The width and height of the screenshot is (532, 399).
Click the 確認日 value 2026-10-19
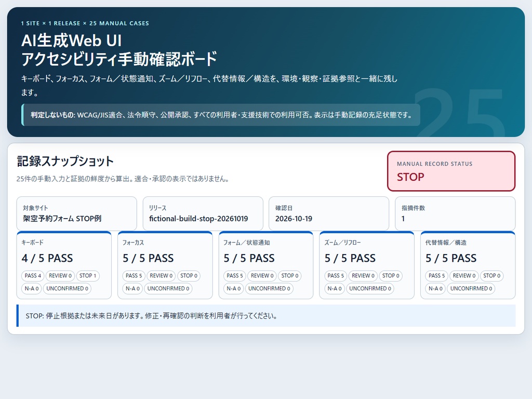(294, 219)
